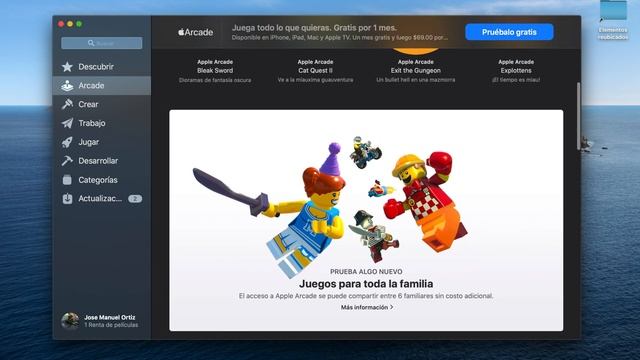Screen dimensions: 640x360
Task: Open the Jose Manuel Ortiz account name
Action: pyautogui.click(x=109, y=317)
